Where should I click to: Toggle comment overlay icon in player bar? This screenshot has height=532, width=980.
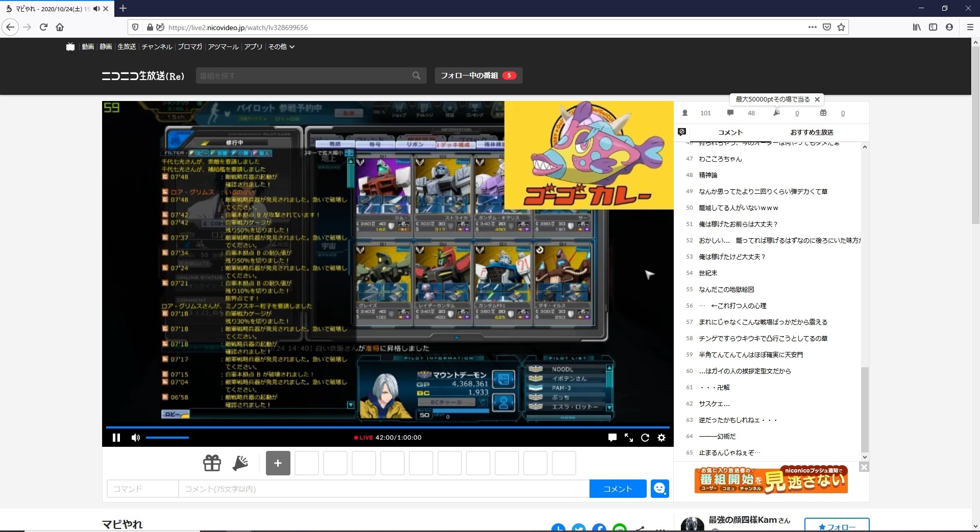tap(612, 438)
